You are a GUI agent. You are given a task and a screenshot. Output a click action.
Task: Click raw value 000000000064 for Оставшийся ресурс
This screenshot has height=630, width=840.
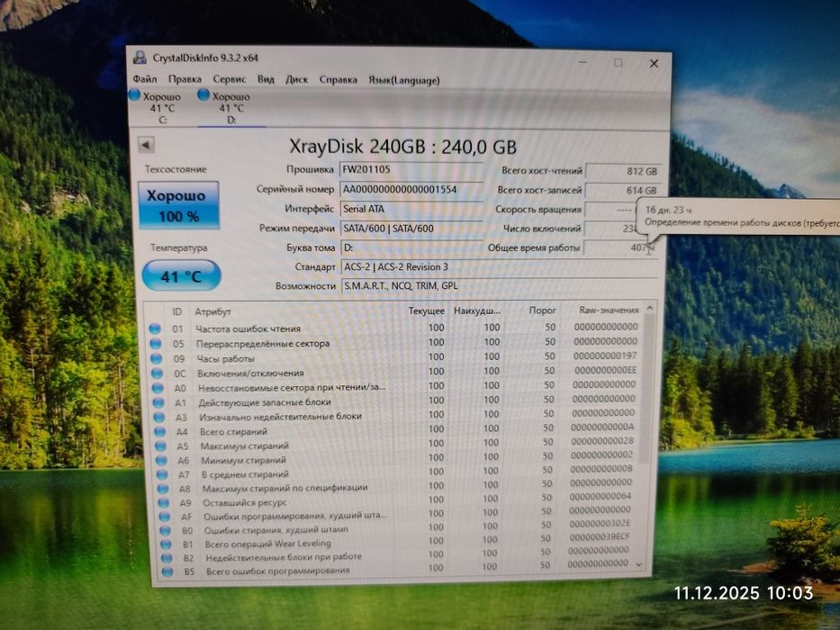tap(600, 497)
